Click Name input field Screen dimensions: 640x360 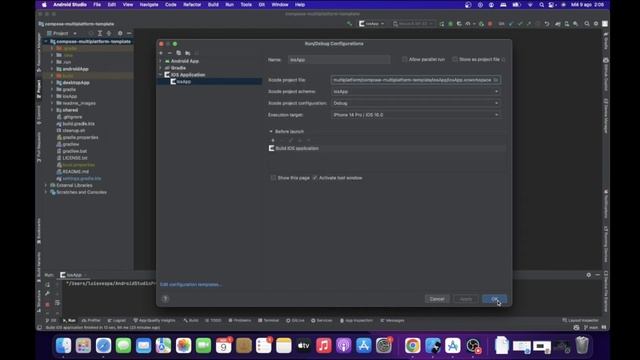pos(339,60)
